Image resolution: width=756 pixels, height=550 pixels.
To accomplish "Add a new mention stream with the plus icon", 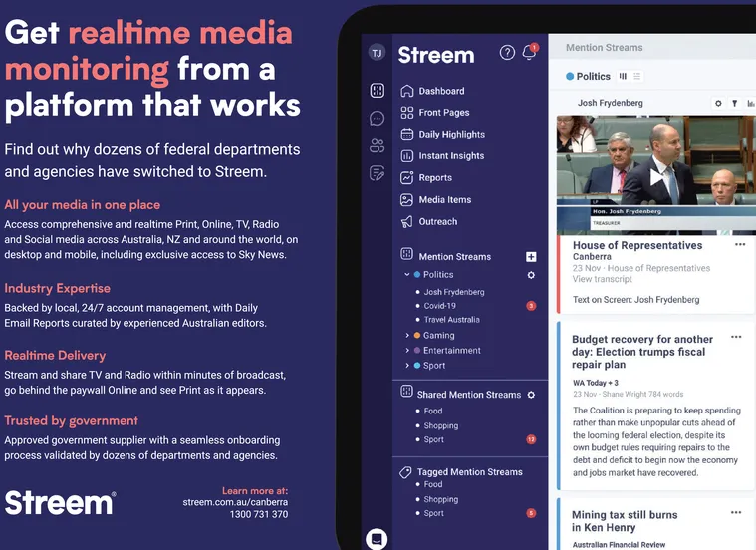I will (531, 257).
